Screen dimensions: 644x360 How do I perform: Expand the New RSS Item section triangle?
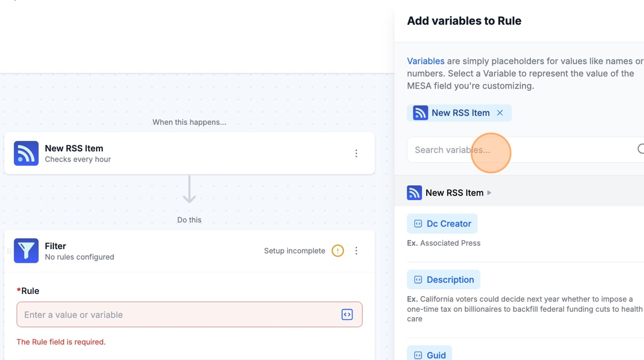pyautogui.click(x=489, y=193)
